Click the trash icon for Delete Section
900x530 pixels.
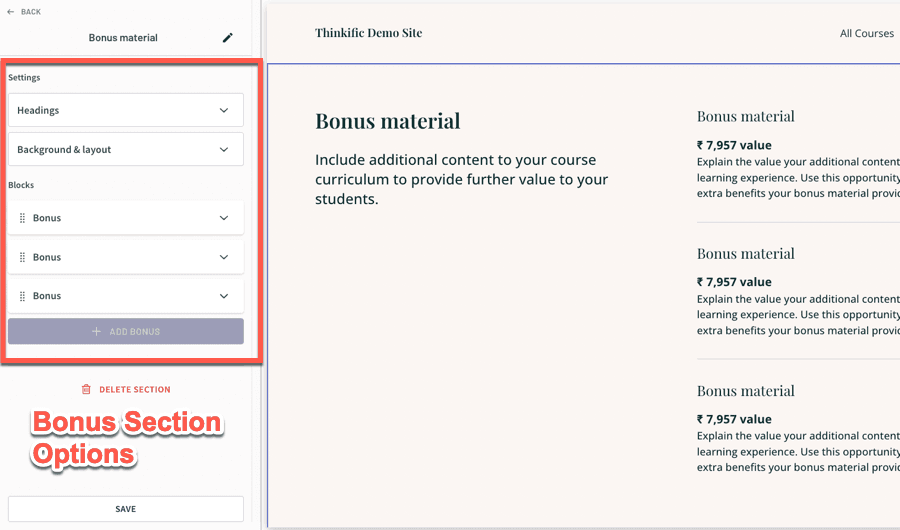(86, 389)
